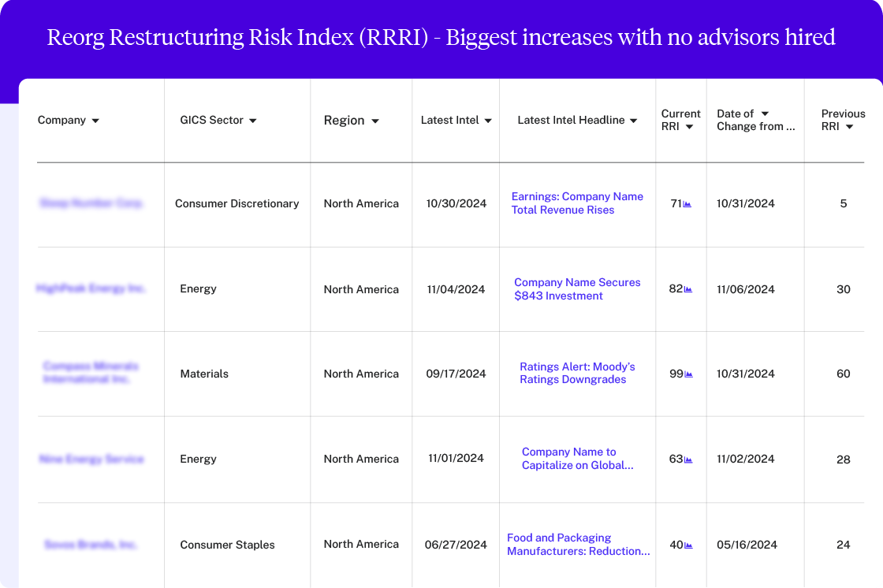Open the chart icon beside RRI 99

[x=688, y=374]
